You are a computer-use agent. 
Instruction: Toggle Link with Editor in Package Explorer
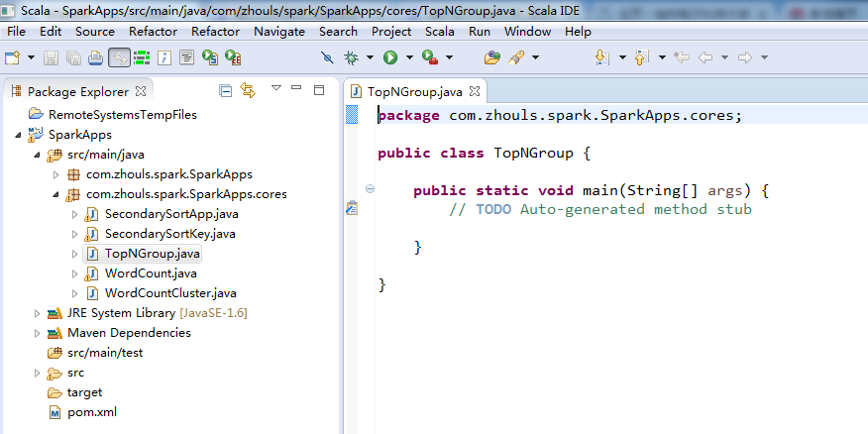click(x=248, y=91)
